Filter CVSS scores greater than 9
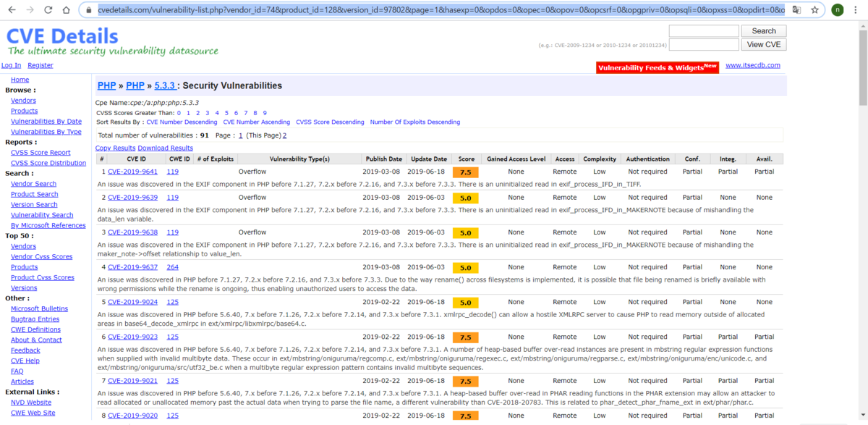The width and height of the screenshot is (868, 425). coord(265,113)
